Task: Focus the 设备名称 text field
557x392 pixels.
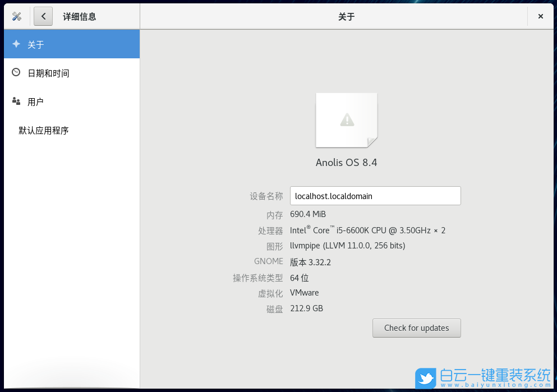Action: (x=375, y=196)
